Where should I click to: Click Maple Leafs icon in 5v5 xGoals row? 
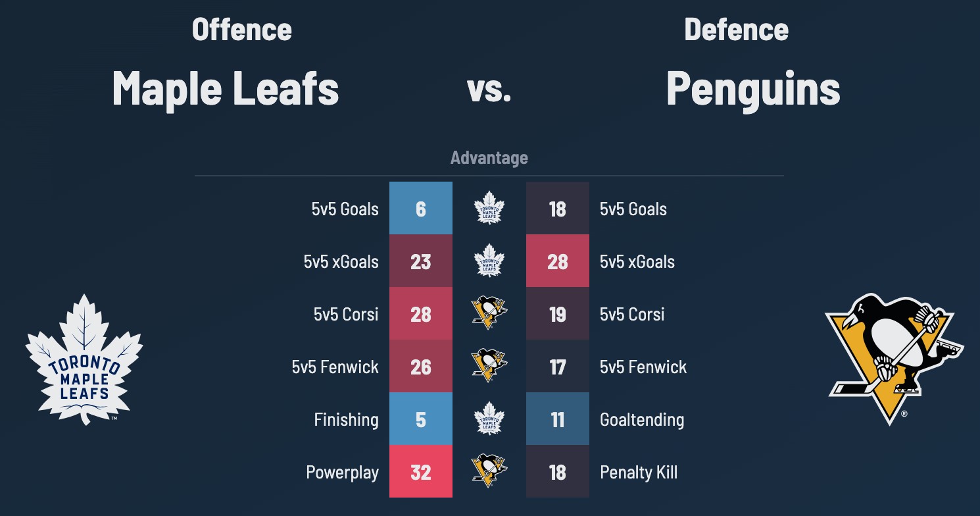[489, 261]
